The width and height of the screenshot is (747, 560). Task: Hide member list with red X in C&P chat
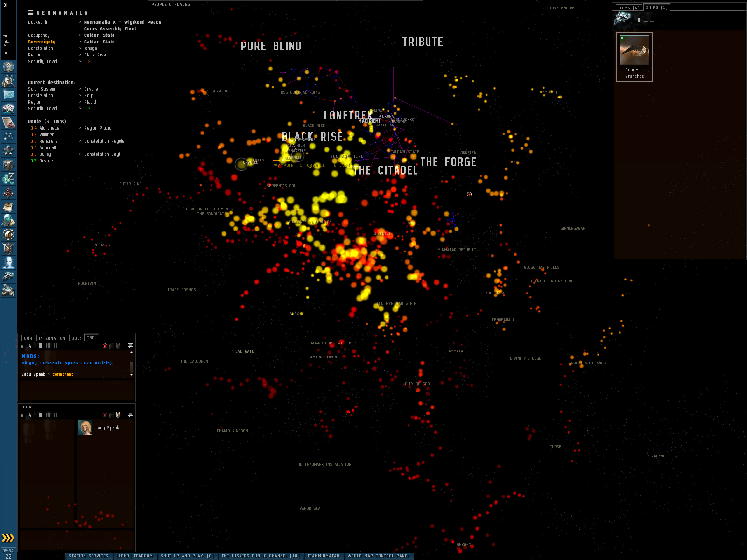tap(105, 346)
